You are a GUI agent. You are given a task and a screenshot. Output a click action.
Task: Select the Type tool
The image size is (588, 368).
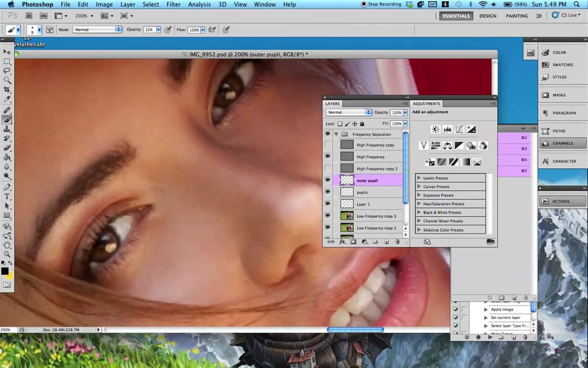[x=7, y=196]
